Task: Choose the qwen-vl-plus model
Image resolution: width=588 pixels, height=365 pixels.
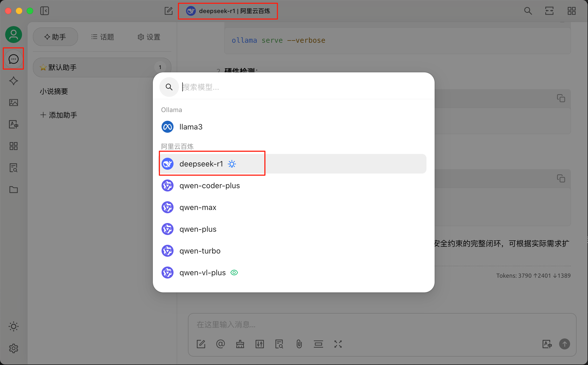Action: 293,273
